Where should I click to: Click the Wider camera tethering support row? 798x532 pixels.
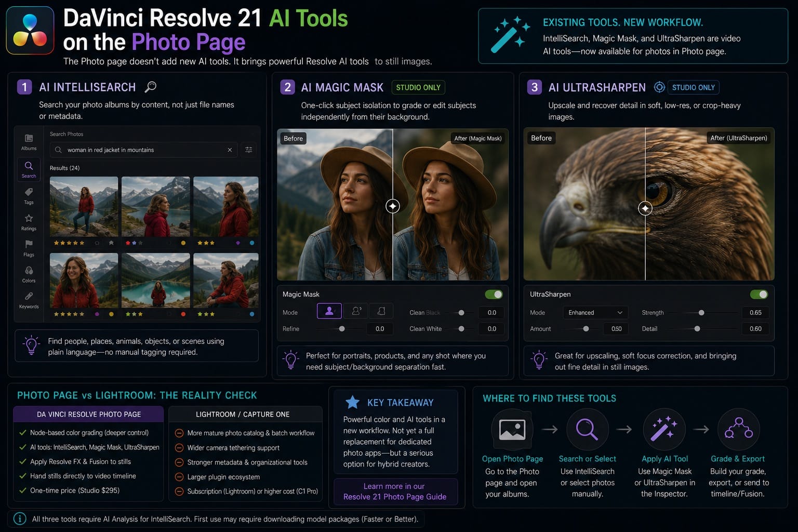coord(227,447)
